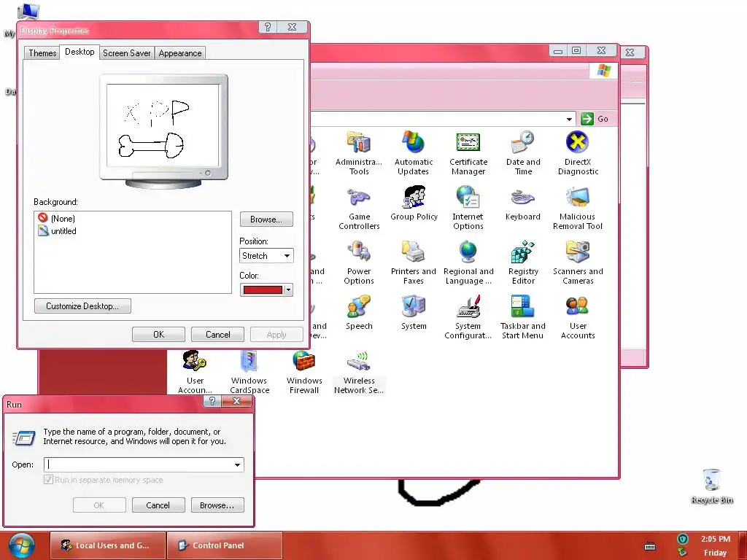
Task: Open Wireless Network Setup icon
Action: pos(359,372)
